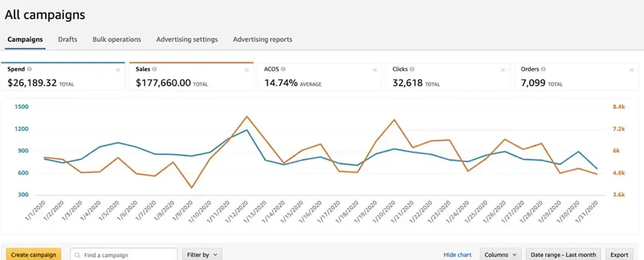Toggle the Spend metric on chart

[x=63, y=77]
